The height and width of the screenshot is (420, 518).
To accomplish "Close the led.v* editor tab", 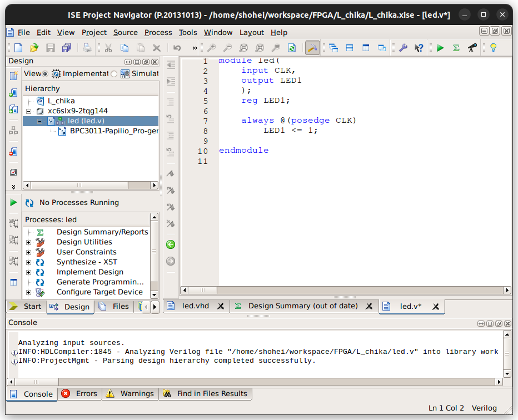I will point(436,307).
